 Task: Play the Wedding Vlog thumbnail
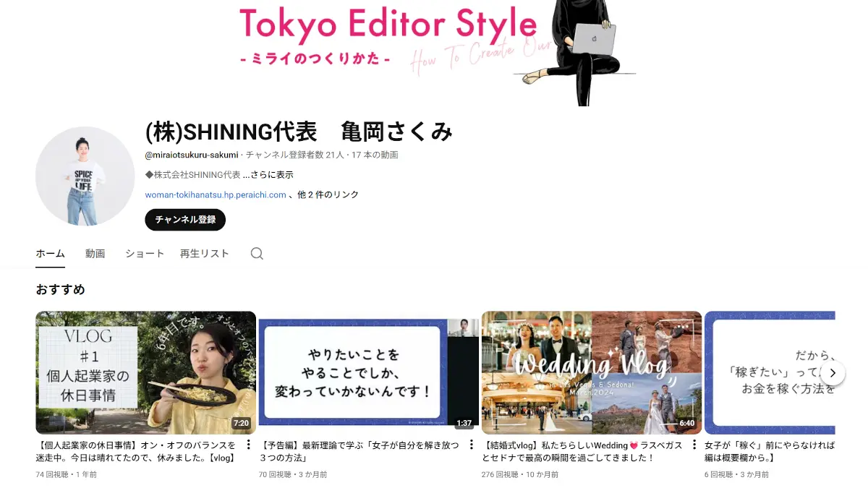tap(592, 372)
